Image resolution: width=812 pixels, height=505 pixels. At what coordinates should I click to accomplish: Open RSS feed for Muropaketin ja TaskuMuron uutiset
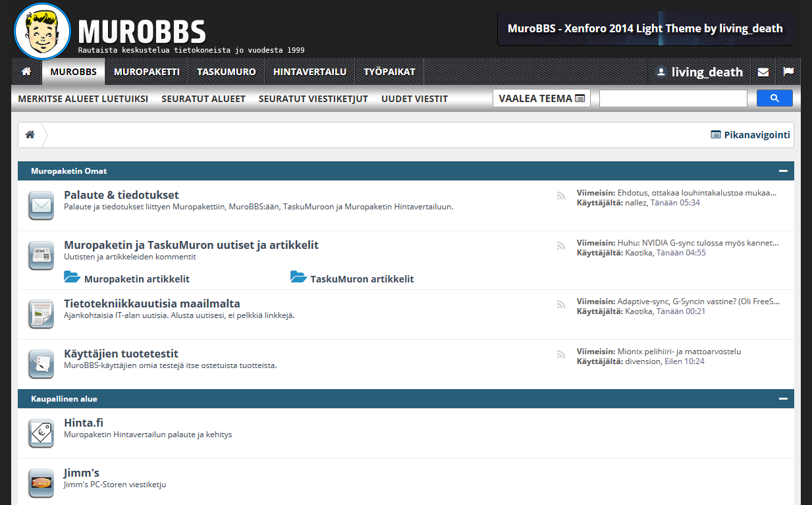point(561,246)
